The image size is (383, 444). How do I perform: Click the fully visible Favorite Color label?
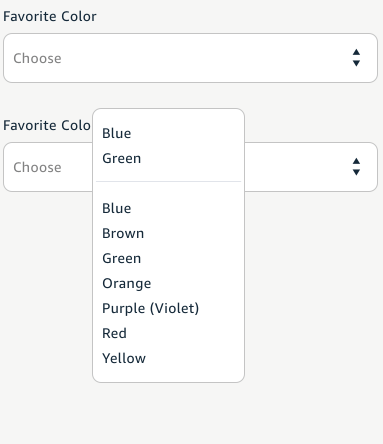tap(50, 16)
